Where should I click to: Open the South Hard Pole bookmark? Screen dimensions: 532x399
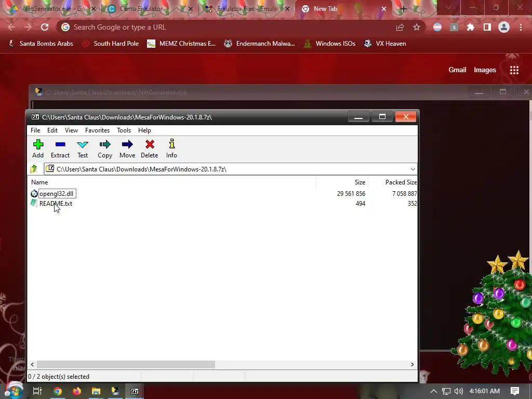click(x=111, y=44)
